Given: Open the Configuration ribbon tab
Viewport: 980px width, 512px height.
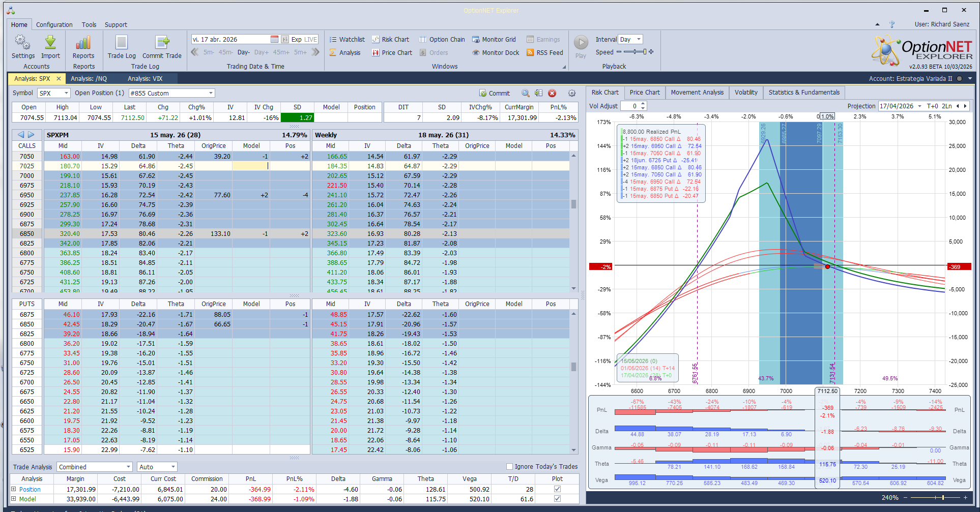Looking at the screenshot, I should click(x=54, y=25).
